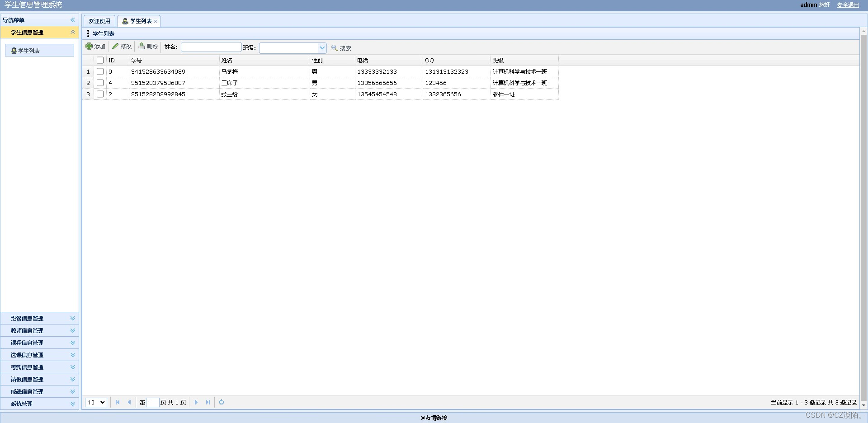Viewport: 868px width, 423px height.
Task: Expand the 课程信息管理 section
Action: coord(72,343)
